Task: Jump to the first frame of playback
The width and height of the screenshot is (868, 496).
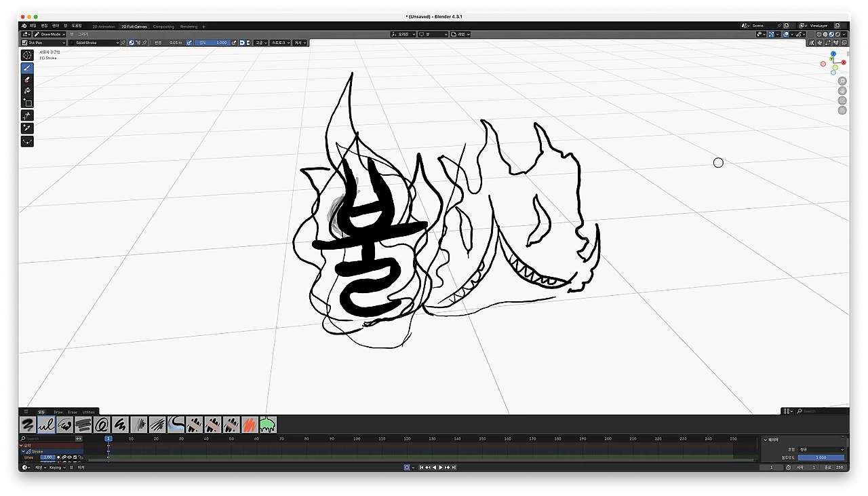Action: point(421,468)
